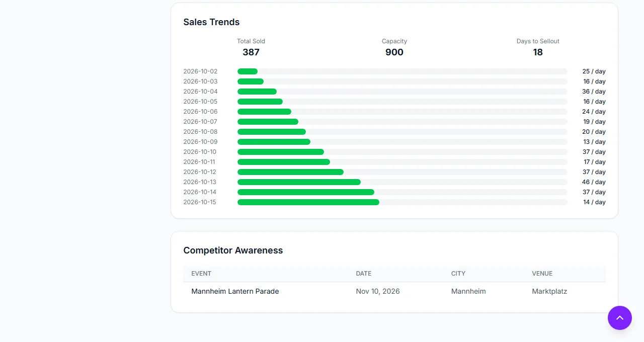The height and width of the screenshot is (342, 644).
Task: Click the purple scroll-to-top arrow button
Action: tap(620, 318)
